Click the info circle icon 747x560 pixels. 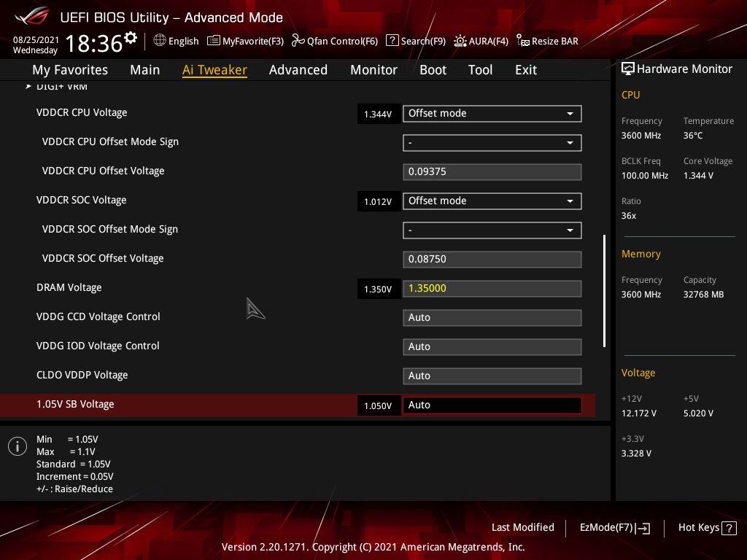18,446
